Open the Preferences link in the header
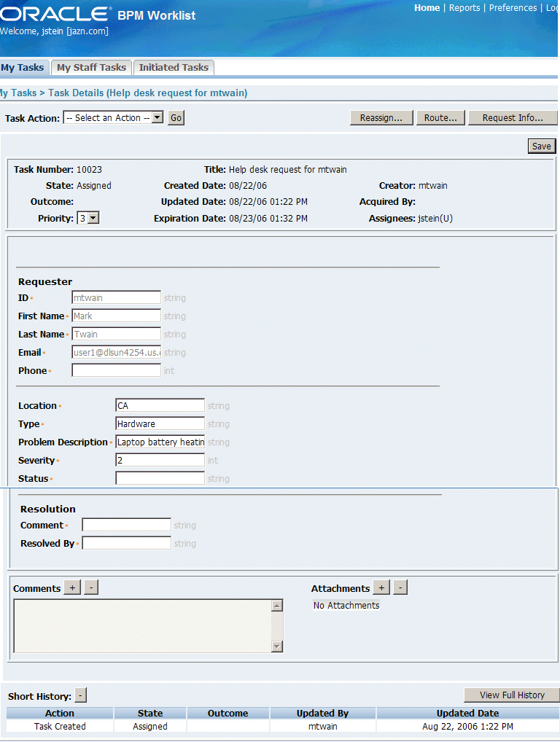Screen dimensions: 560x742 tap(513, 7)
